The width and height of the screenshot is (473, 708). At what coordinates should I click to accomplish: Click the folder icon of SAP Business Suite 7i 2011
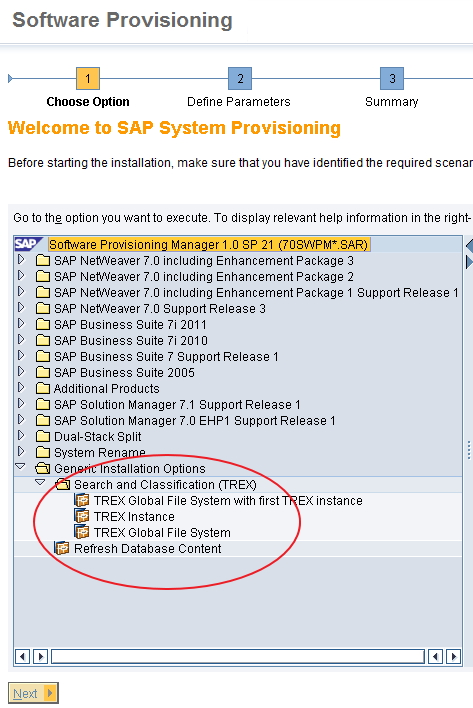(43, 325)
